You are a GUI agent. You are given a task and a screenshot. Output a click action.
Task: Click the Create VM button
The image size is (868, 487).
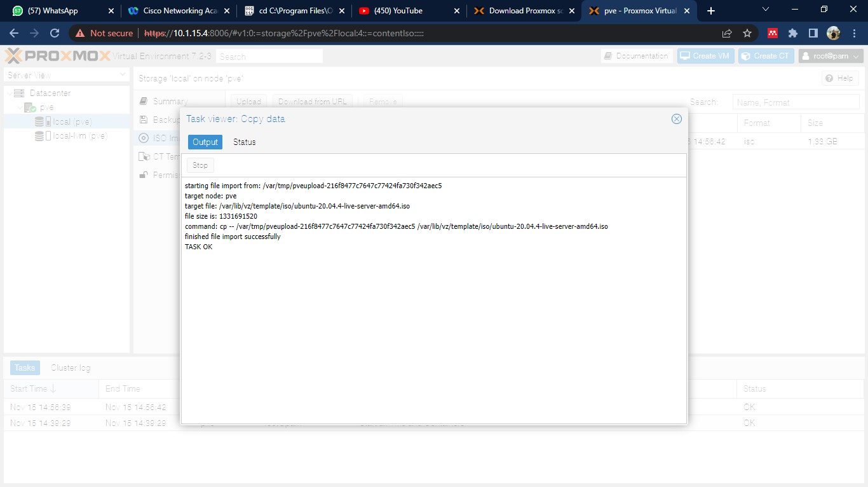point(705,55)
